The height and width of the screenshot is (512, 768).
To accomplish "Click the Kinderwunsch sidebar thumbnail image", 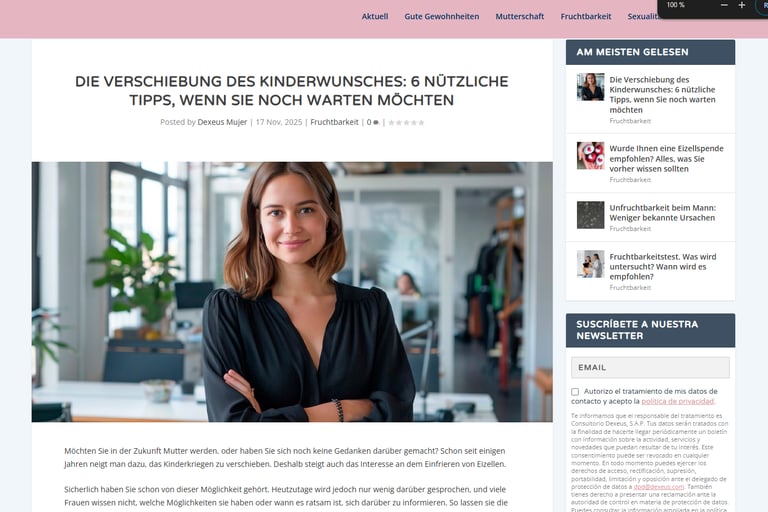I will 590,87.
